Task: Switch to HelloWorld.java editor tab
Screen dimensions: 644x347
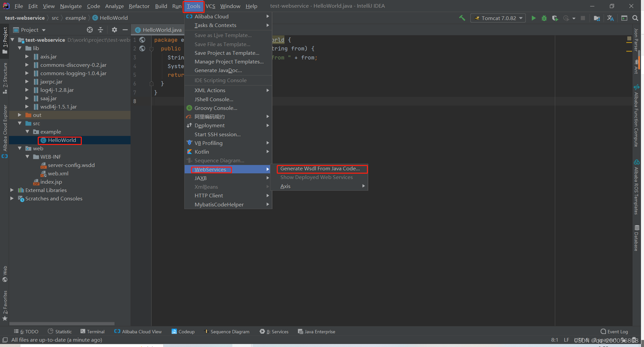Action: tap(158, 30)
